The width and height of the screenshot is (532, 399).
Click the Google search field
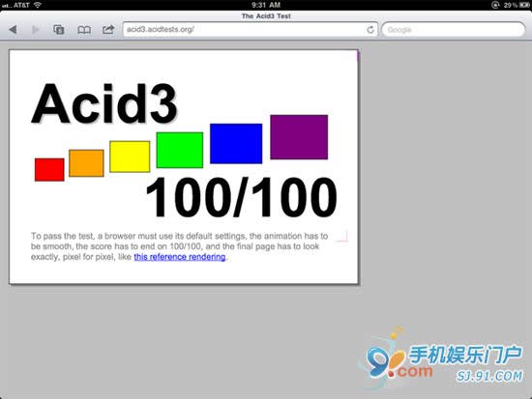(454, 30)
